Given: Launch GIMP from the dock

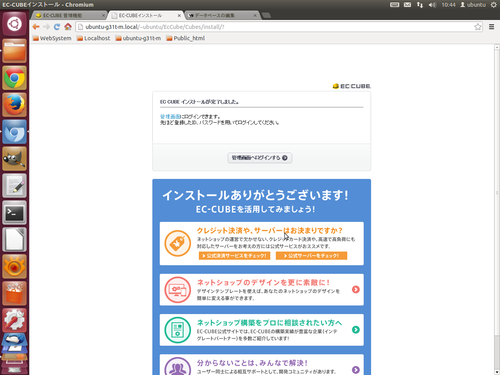Looking at the screenshot, I should coord(14,159).
